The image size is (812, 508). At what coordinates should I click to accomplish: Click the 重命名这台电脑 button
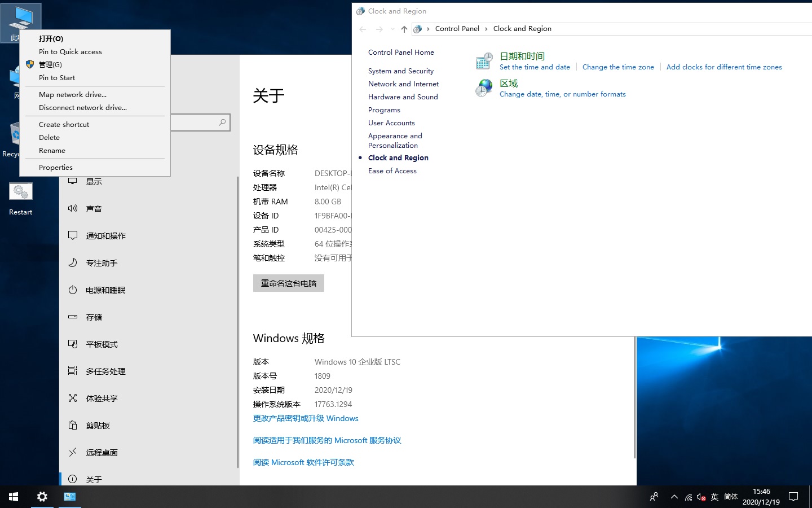pos(289,283)
